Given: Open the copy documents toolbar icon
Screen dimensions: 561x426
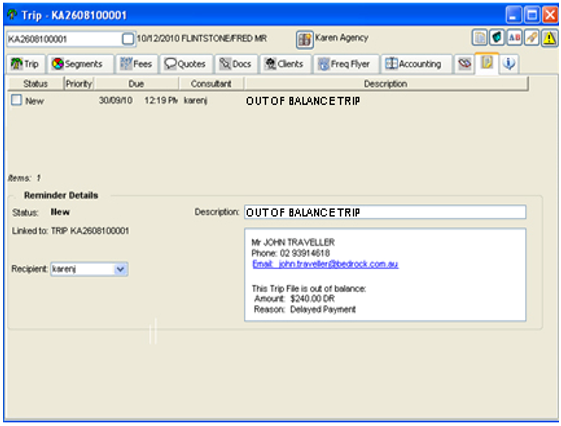Looking at the screenshot, I should click(479, 38).
